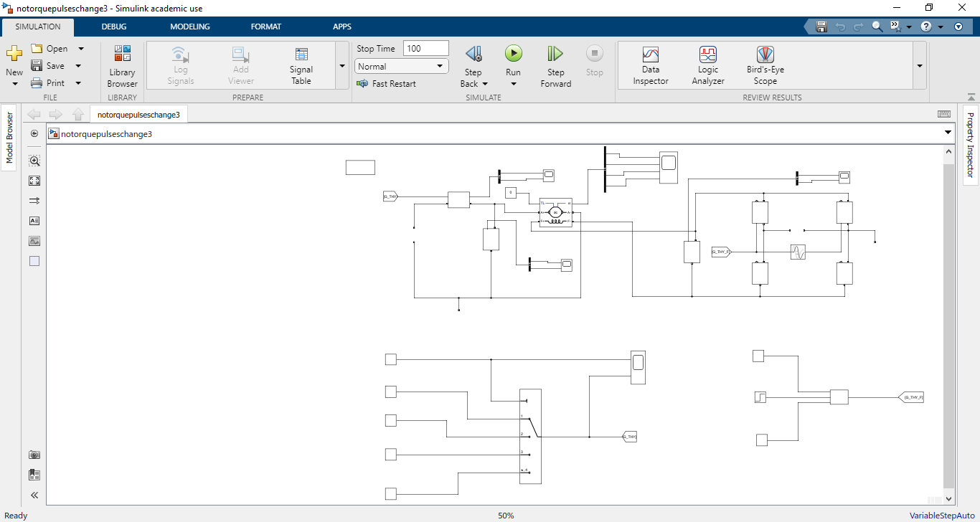Screen dimensions: 980x522
Task: Click the viewmarks icon below camera
Action: pyautogui.click(x=34, y=475)
